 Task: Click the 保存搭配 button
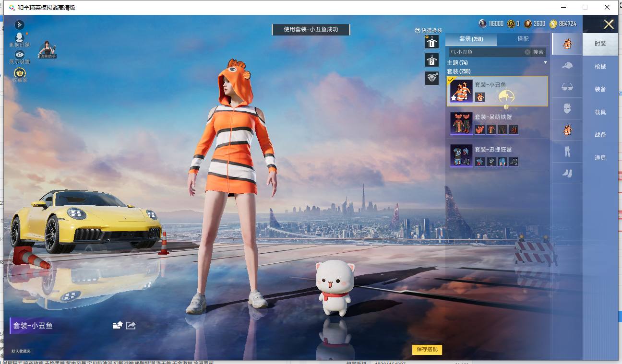(427, 350)
